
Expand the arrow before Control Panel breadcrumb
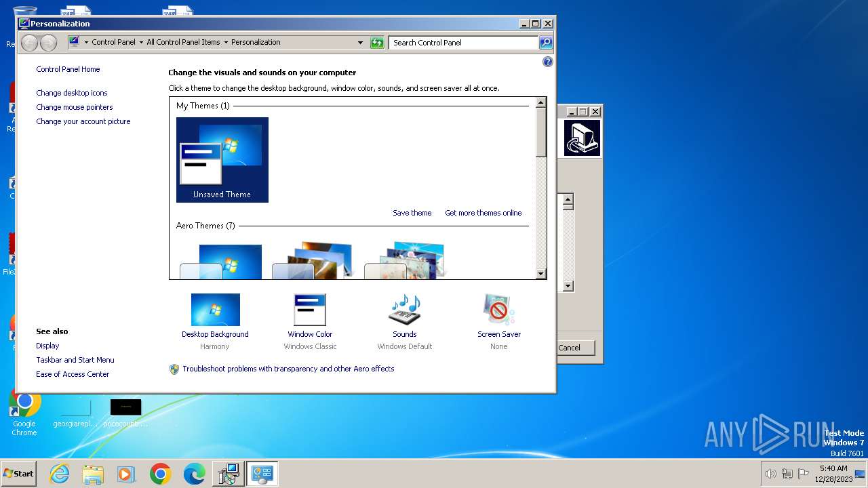(86, 42)
